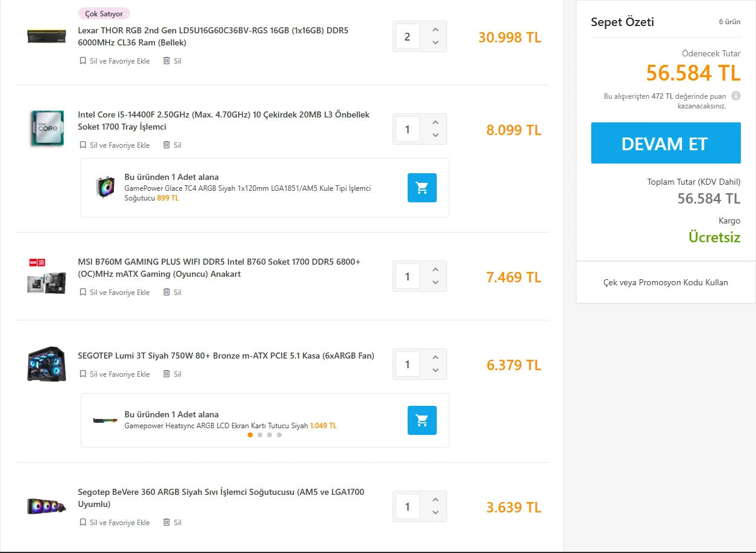756x553 pixels.
Task: Decrease quantity of SEGOTEP Lumi 3T case
Action: click(x=435, y=371)
